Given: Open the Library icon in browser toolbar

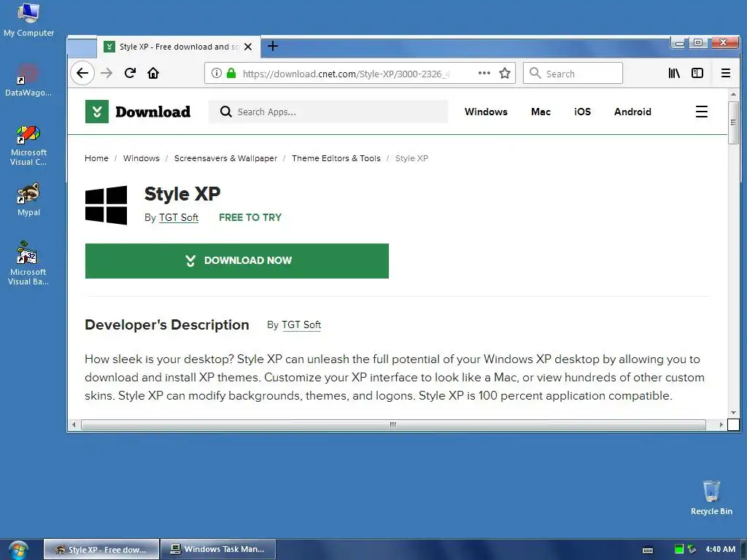Looking at the screenshot, I should click(673, 74).
